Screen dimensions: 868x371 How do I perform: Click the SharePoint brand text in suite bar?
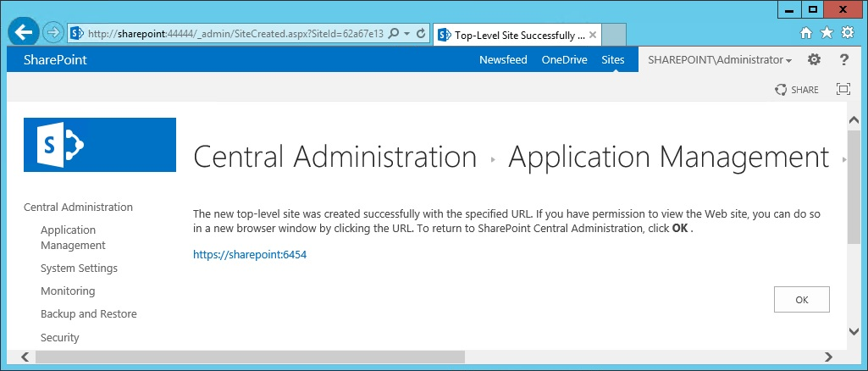[55, 60]
